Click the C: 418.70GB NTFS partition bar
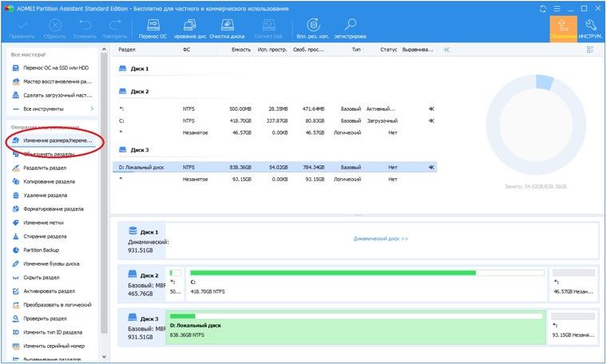 [367, 283]
